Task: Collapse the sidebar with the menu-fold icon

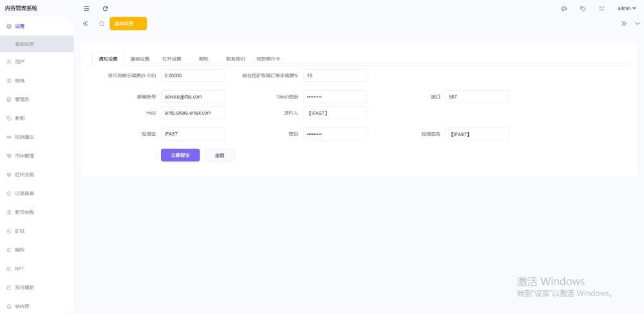Action: coord(86,8)
